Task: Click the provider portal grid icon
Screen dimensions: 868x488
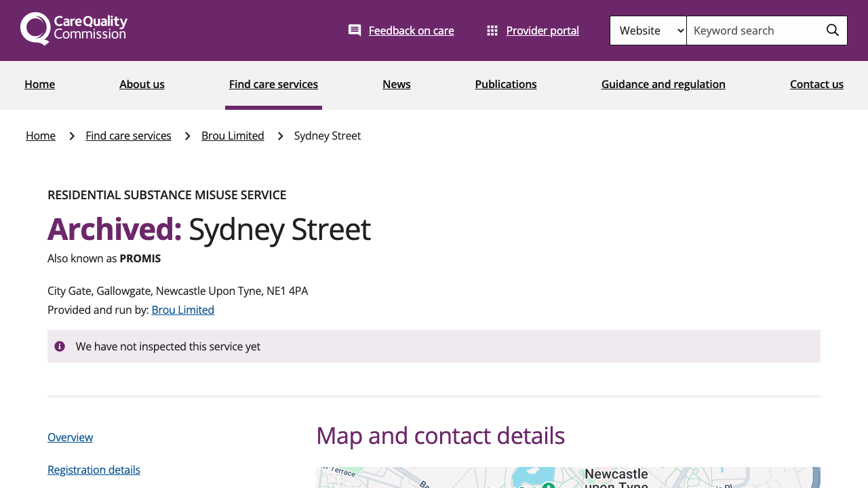Action: tap(492, 30)
